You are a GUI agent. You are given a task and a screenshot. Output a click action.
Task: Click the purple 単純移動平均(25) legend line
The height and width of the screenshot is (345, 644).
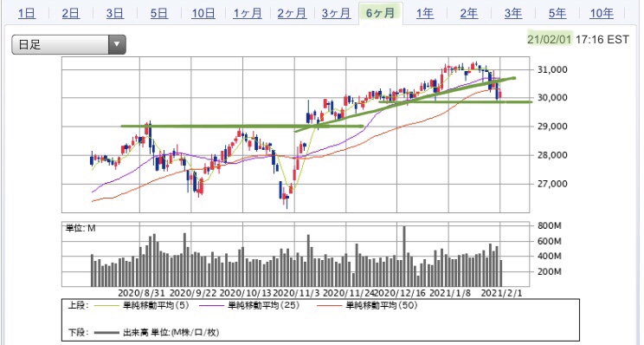click(212, 305)
